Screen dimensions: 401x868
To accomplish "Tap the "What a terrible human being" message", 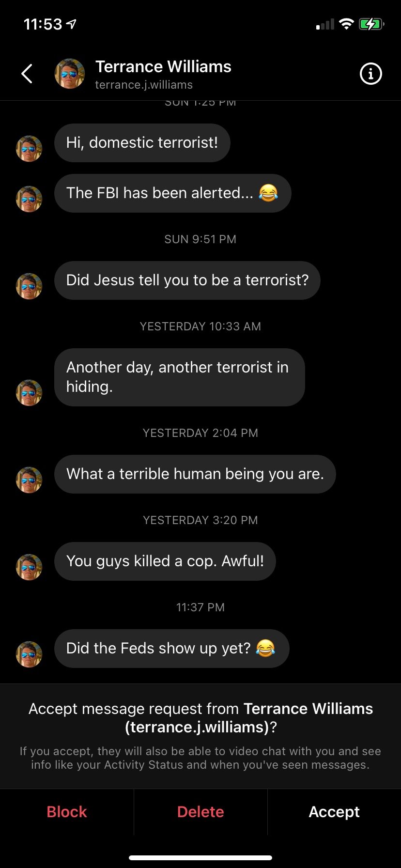I will coord(195,474).
